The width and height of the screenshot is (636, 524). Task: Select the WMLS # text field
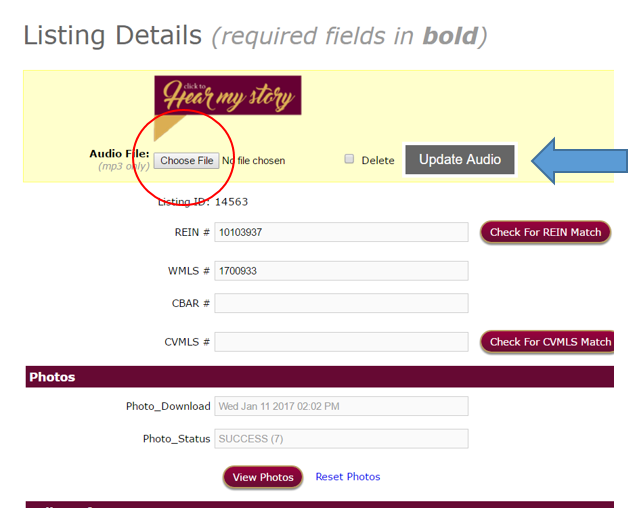click(x=341, y=271)
